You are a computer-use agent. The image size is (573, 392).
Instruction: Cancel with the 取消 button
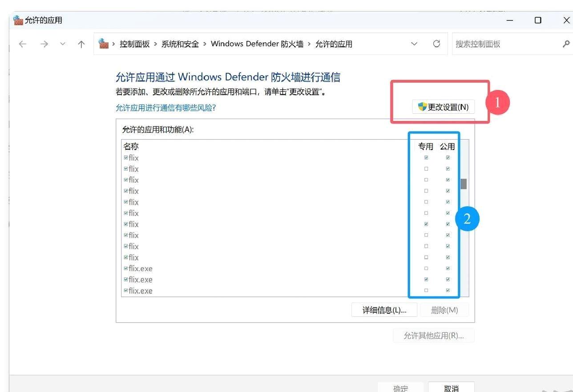click(451, 387)
